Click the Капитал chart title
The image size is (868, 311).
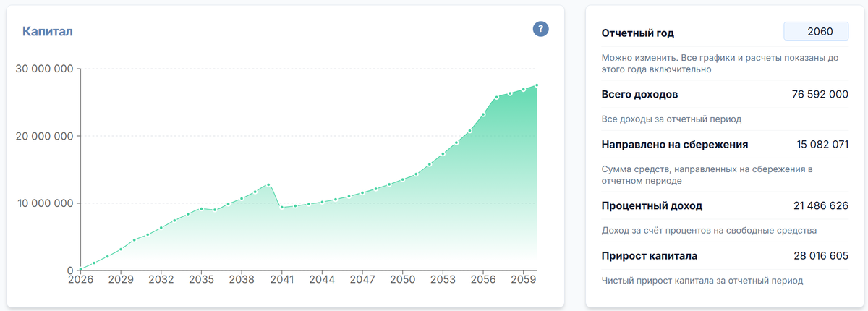pyautogui.click(x=48, y=31)
